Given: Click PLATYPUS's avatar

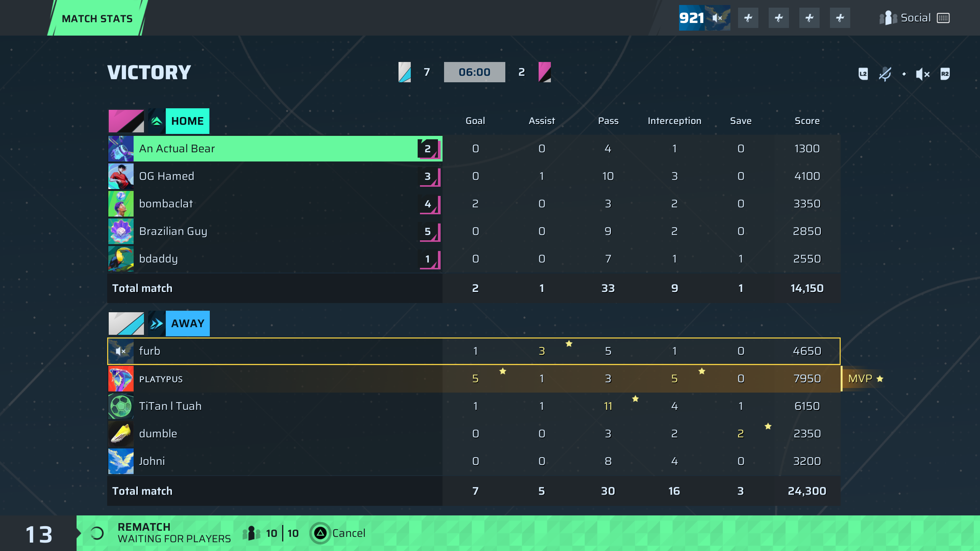Looking at the screenshot, I should tap(121, 378).
